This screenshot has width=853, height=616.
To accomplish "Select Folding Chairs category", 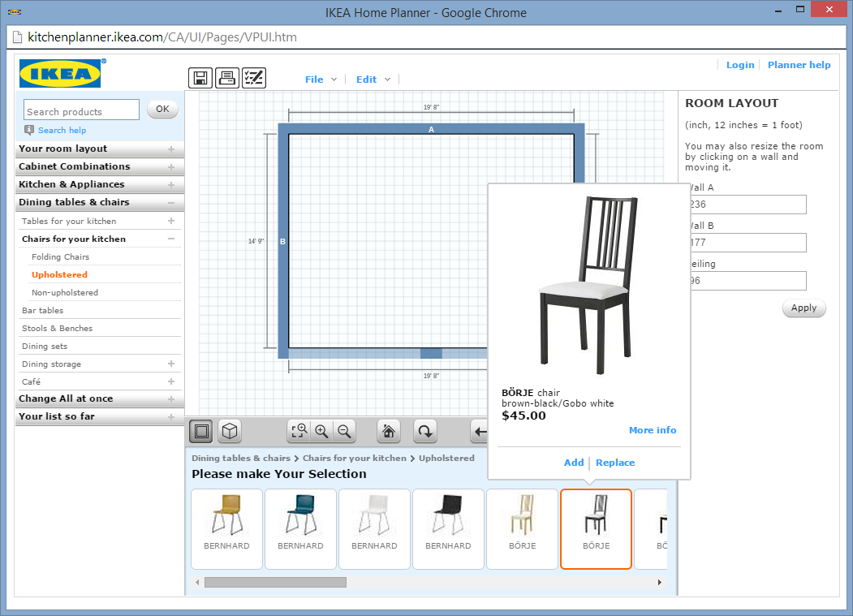I will click(60, 256).
